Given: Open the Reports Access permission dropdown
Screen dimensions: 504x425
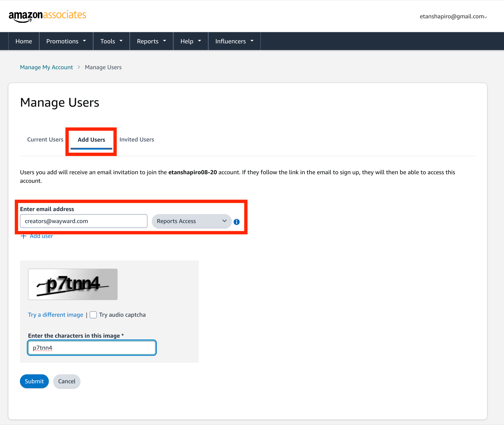Looking at the screenshot, I should click(x=192, y=221).
